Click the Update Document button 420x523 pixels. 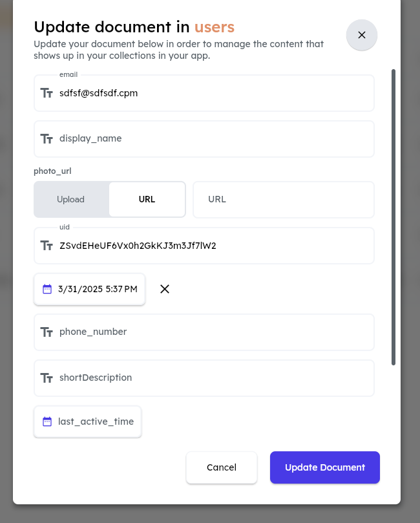[325, 467]
